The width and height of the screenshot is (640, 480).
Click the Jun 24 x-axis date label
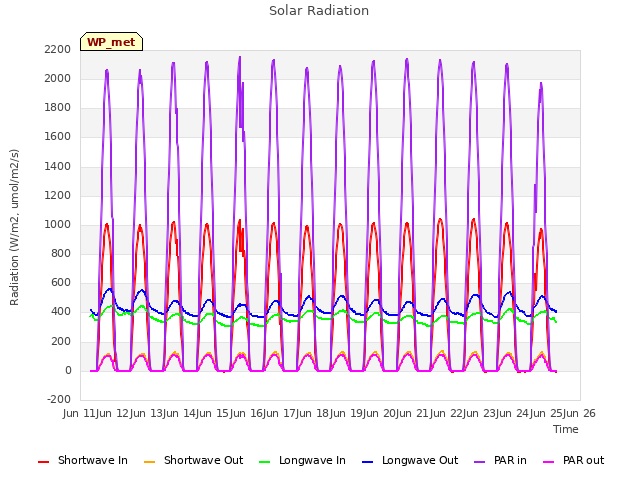click(x=514, y=413)
